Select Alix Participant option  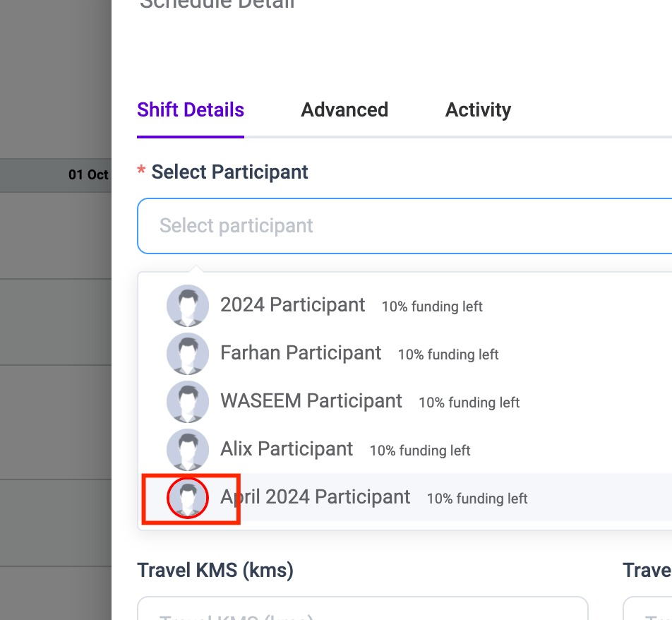(x=404, y=450)
